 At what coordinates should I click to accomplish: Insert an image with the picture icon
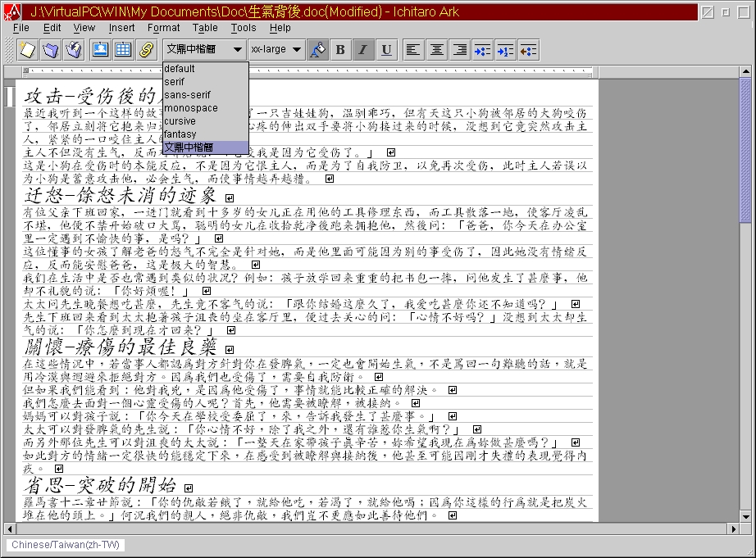click(100, 50)
